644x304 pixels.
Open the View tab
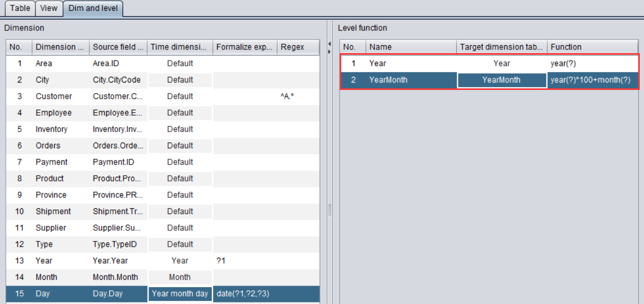point(49,8)
